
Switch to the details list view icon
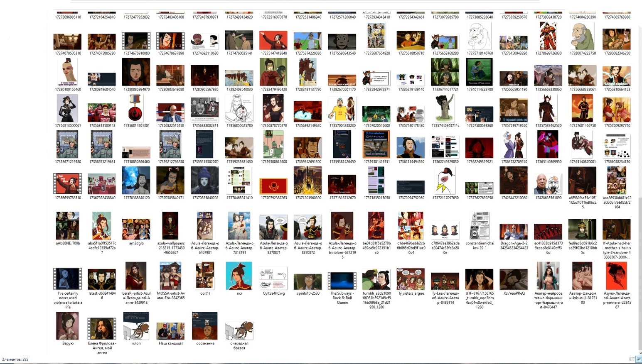(x=632, y=359)
